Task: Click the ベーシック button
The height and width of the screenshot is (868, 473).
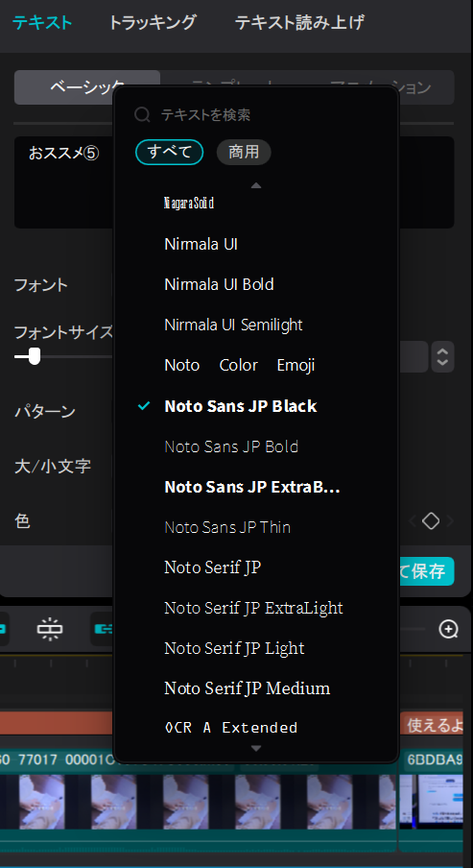Action: pos(87,87)
